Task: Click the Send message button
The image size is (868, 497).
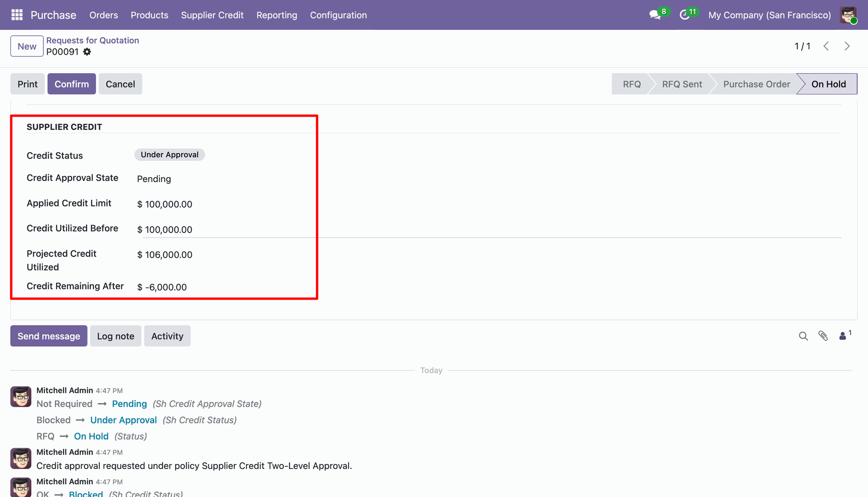Action: [x=49, y=336]
